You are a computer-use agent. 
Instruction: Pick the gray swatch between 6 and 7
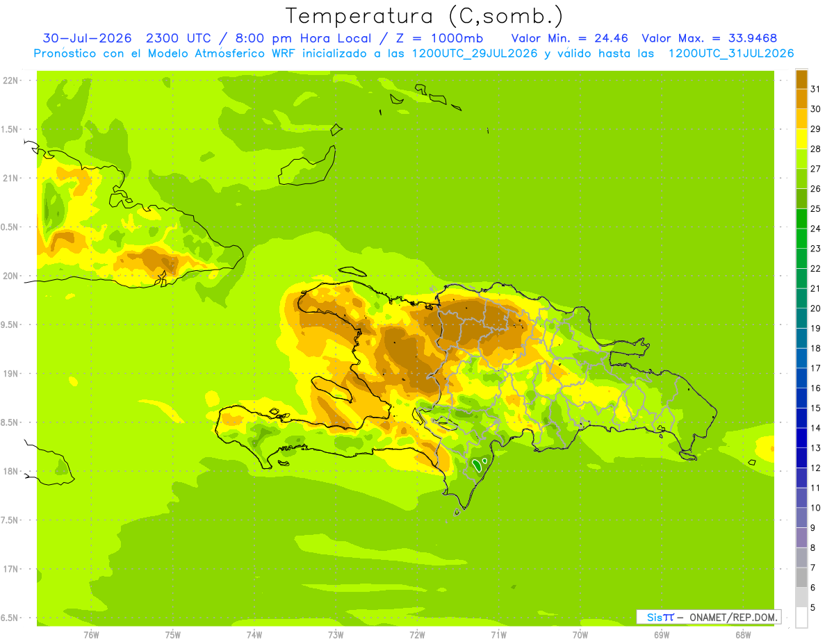click(x=801, y=577)
